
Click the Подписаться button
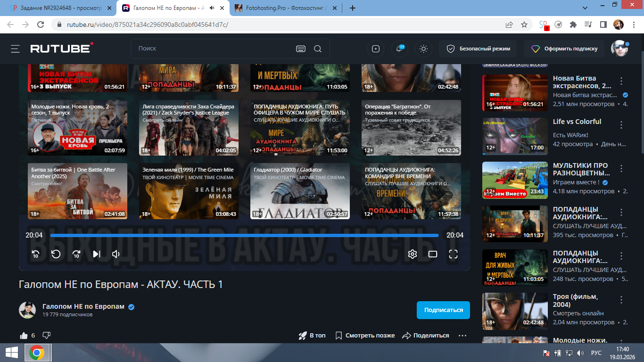click(x=443, y=310)
